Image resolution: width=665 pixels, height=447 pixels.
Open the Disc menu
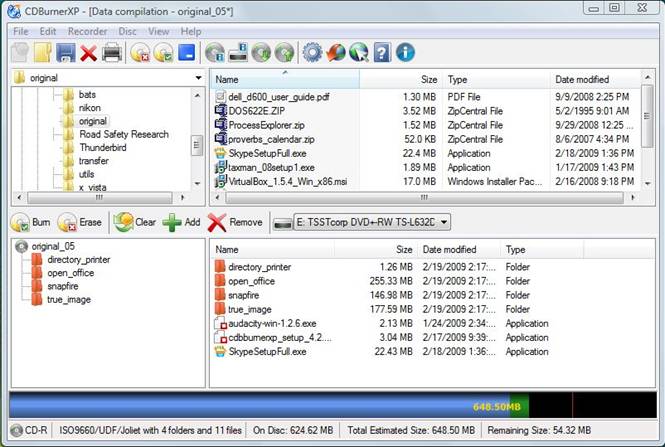[x=127, y=31]
